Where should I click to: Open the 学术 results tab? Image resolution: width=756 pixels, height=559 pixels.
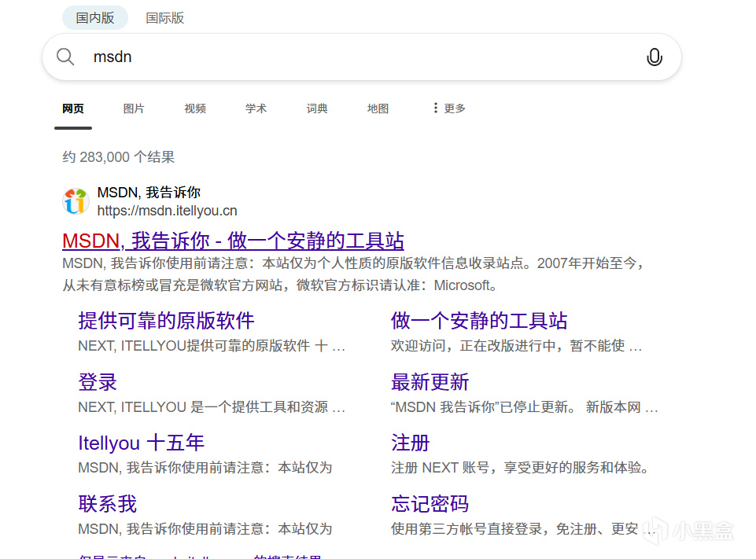256,108
